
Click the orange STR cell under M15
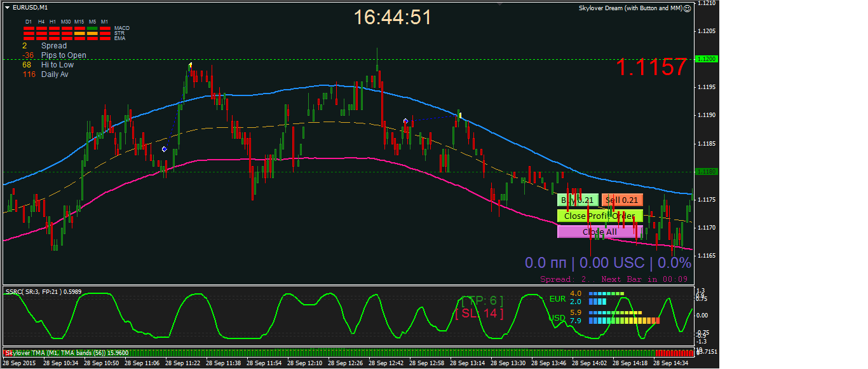click(x=79, y=33)
